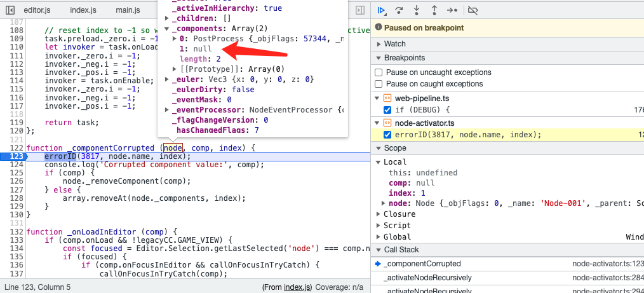Collapse the Local scope group
This screenshot has width=644, height=293.
(379, 162)
